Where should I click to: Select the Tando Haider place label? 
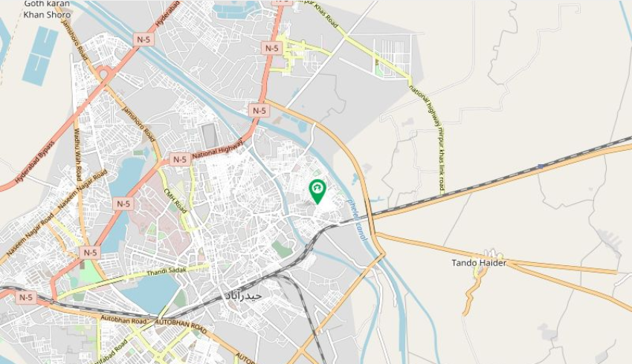479,263
